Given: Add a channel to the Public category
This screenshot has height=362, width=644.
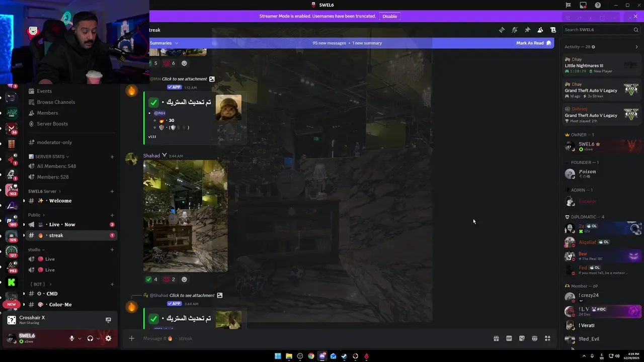Looking at the screenshot, I should 112,215.
